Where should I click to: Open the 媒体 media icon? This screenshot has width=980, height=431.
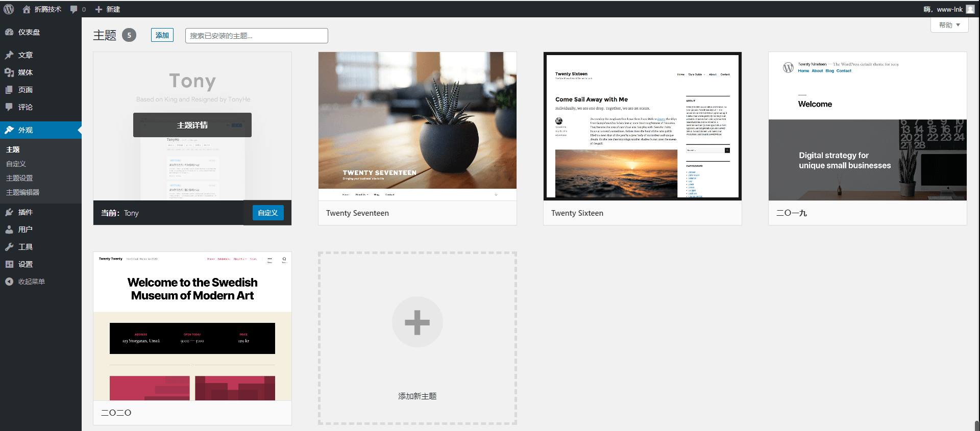(x=9, y=72)
